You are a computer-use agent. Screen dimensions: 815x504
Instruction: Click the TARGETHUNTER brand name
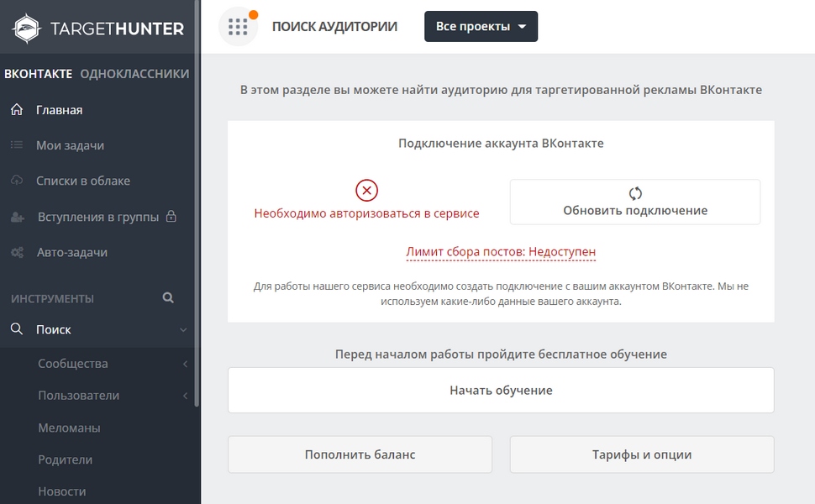click(117, 29)
